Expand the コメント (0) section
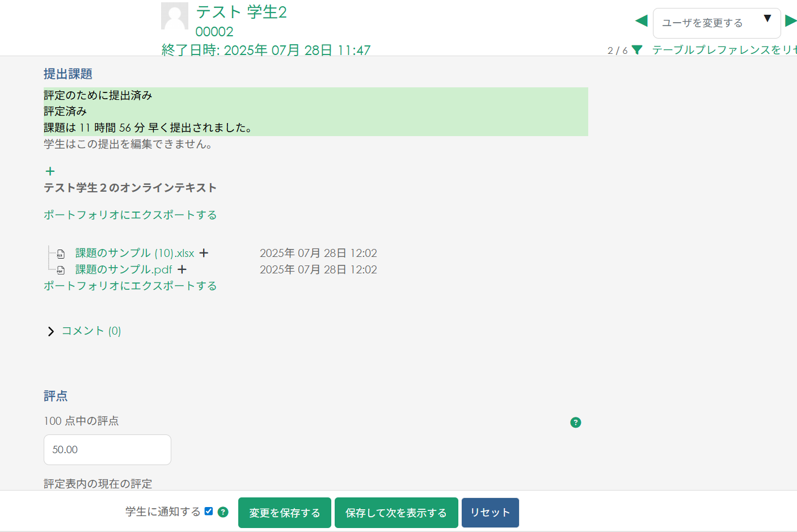The height and width of the screenshot is (532, 797). click(x=91, y=331)
